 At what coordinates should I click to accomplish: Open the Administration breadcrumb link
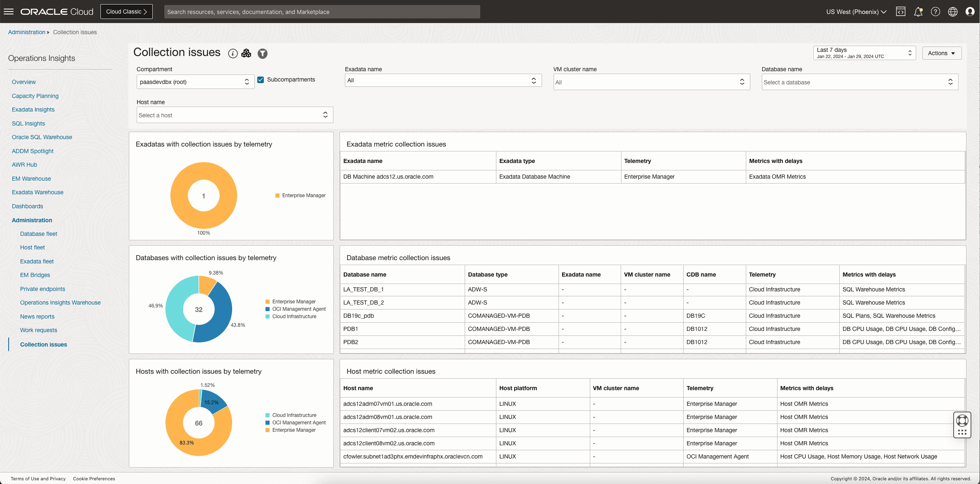tap(27, 32)
